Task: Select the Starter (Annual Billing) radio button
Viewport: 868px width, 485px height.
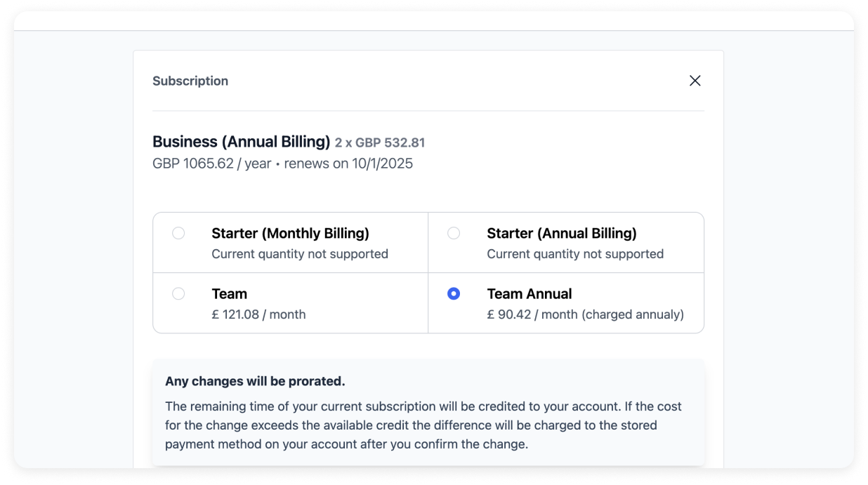Action: (454, 233)
